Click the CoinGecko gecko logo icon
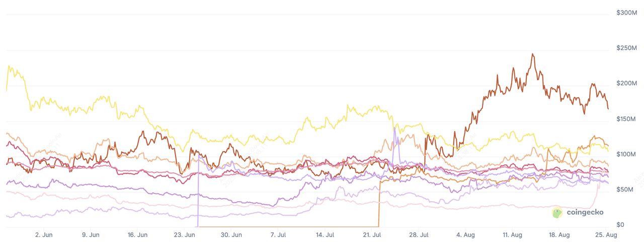The width and height of the screenshot is (644, 245). pyautogui.click(x=557, y=213)
